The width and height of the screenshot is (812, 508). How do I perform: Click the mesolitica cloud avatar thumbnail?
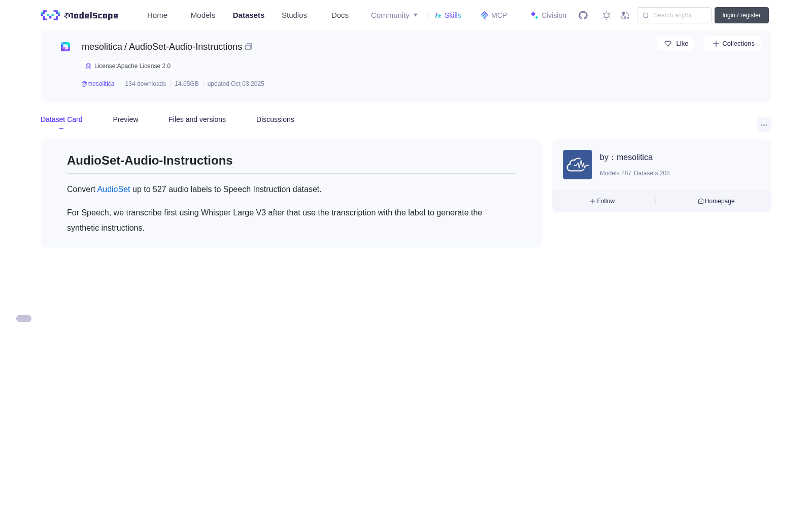pos(578,165)
